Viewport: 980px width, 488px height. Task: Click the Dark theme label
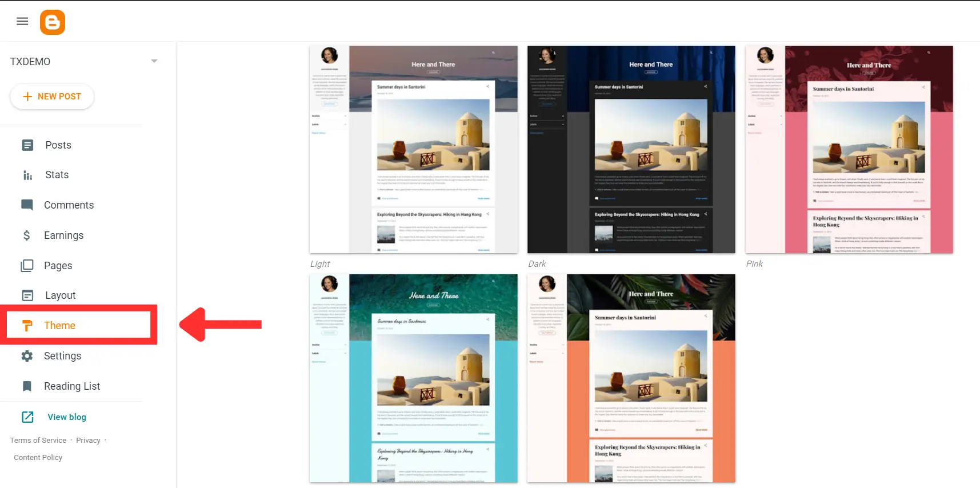pyautogui.click(x=537, y=264)
